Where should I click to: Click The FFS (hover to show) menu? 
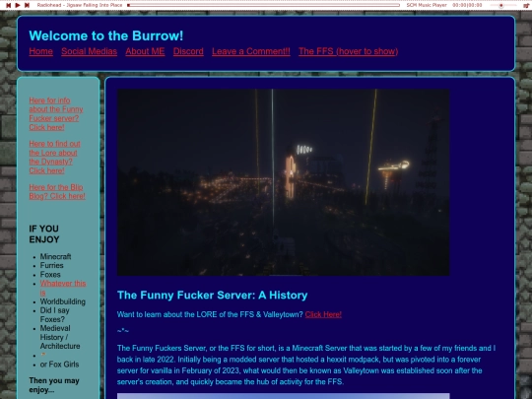pos(349,51)
